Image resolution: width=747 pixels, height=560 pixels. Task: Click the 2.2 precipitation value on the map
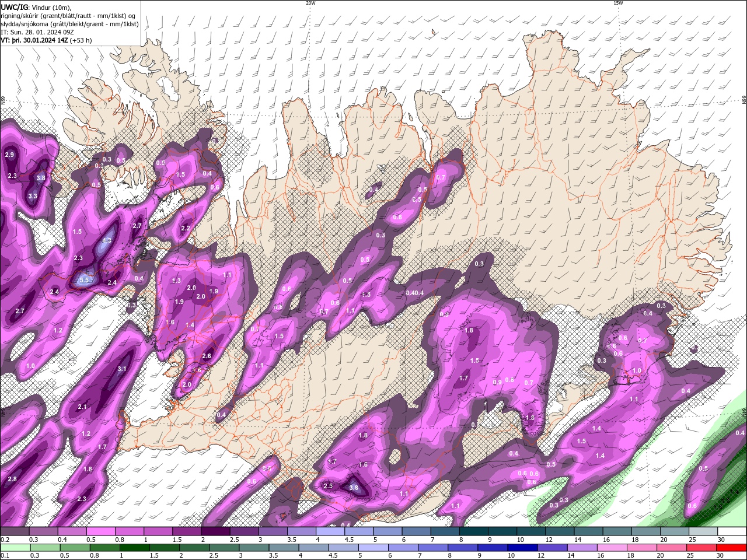pyautogui.click(x=186, y=228)
